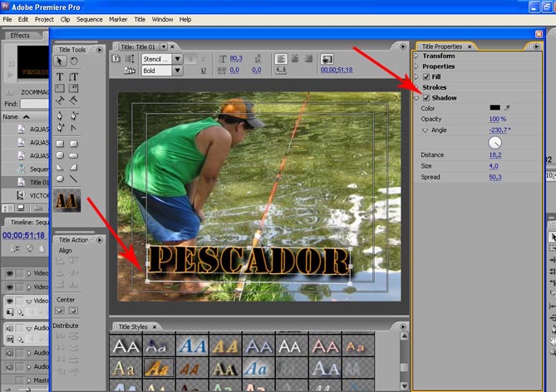Click the Opacity 100% value
The height and width of the screenshot is (392, 556).
pos(497,120)
